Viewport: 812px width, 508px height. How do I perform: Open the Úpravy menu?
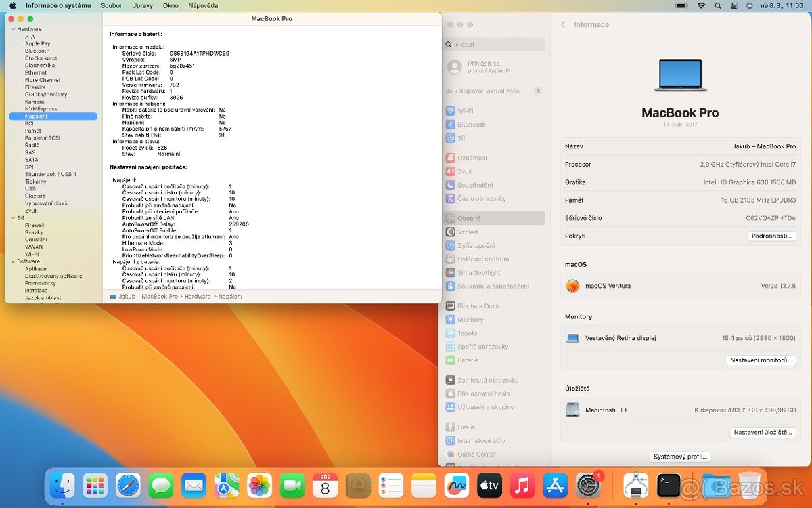(x=143, y=5)
